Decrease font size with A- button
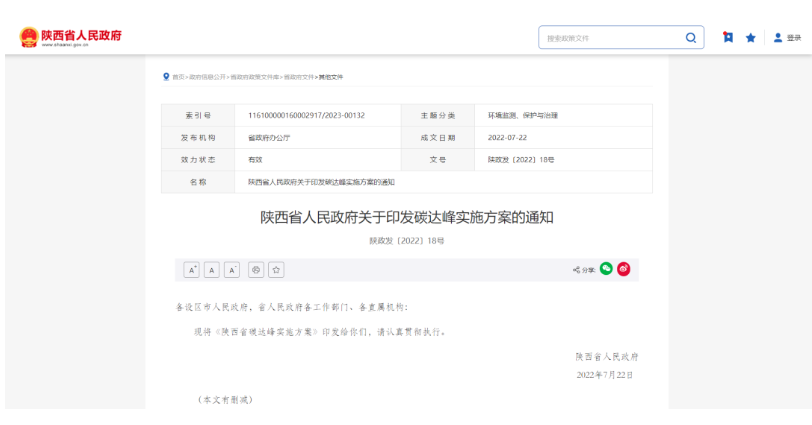Screen dimensions: 812x425 [x=232, y=269]
